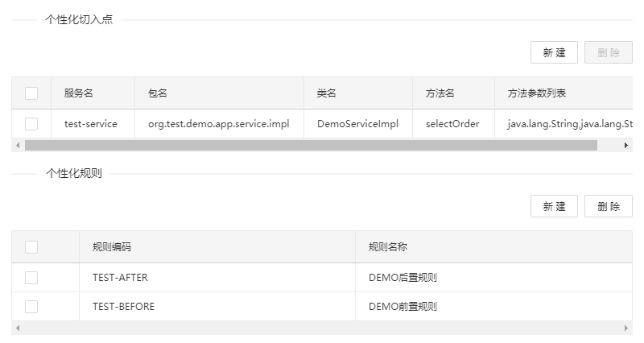This screenshot has width=644, height=343.
Task: Select the selectOrder cell
Action: click(x=453, y=124)
